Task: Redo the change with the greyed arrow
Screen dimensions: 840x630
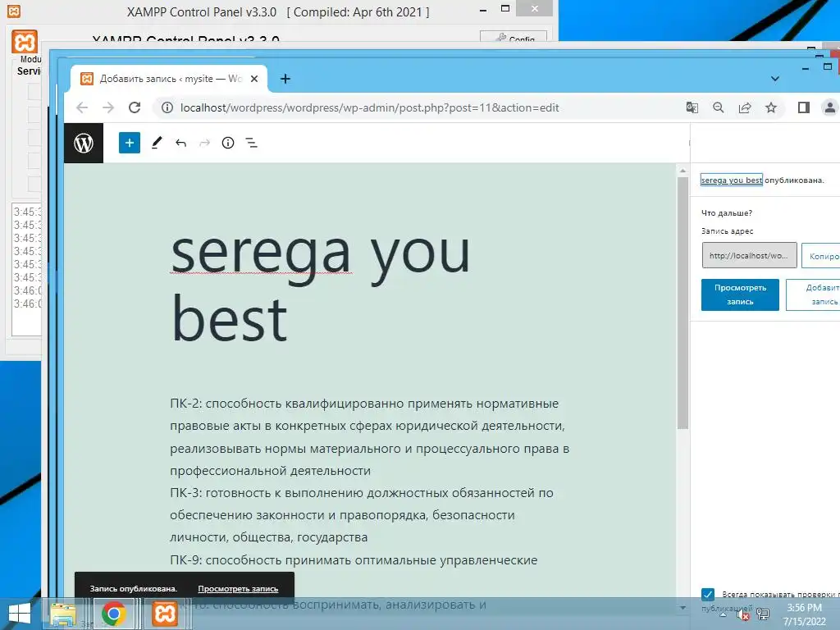Action: point(204,143)
